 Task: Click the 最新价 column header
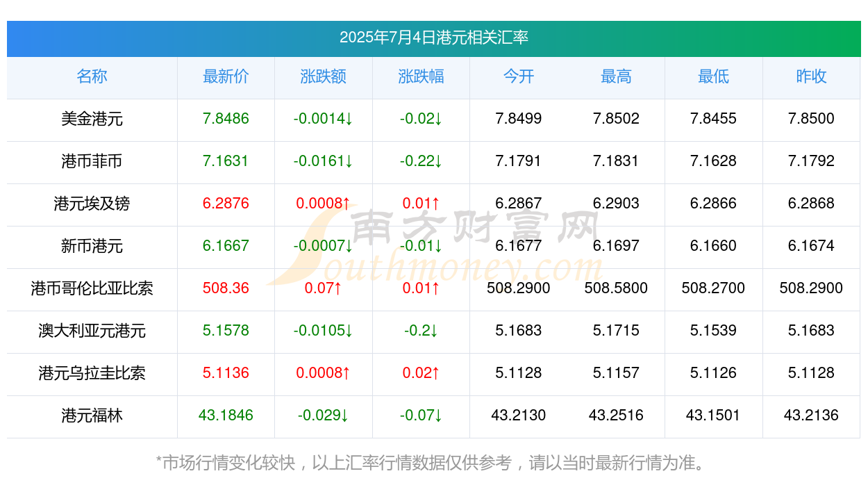(x=226, y=76)
